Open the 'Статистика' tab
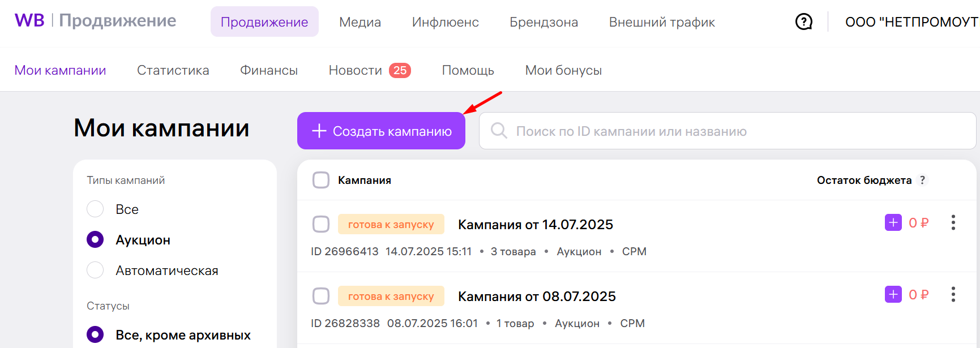This screenshot has width=980, height=348. tap(173, 70)
